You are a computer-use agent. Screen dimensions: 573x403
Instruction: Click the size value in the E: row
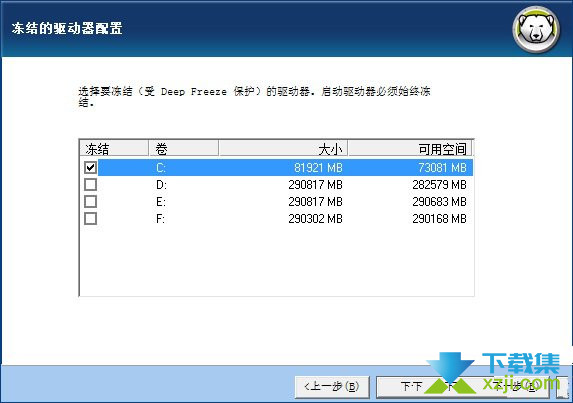(x=315, y=202)
